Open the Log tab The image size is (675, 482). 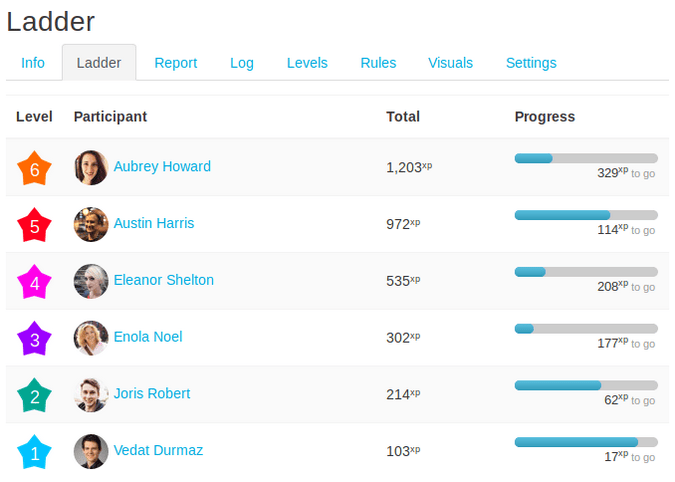tap(242, 63)
